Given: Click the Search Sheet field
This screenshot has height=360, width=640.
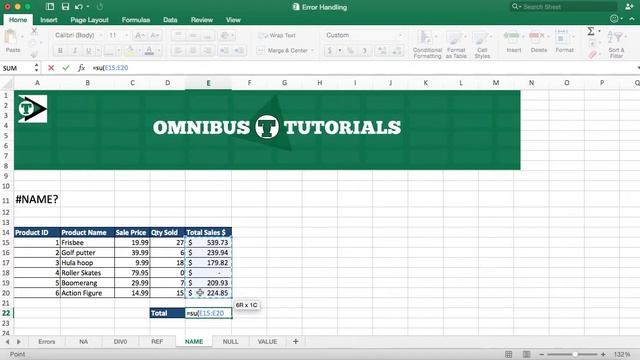Looking at the screenshot, I should [563, 7].
